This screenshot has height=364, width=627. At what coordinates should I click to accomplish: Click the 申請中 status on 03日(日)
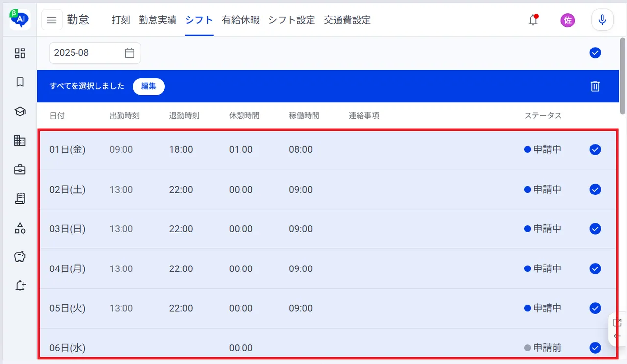(543, 229)
